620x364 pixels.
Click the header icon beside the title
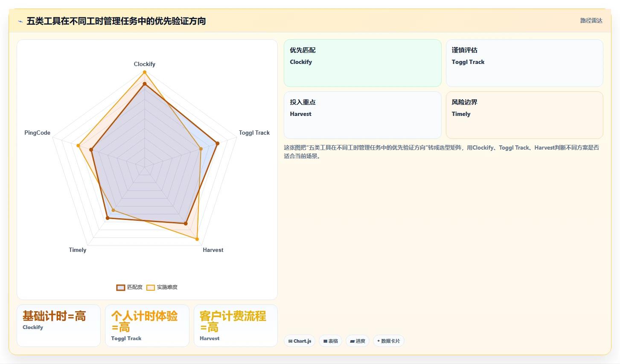(x=20, y=21)
